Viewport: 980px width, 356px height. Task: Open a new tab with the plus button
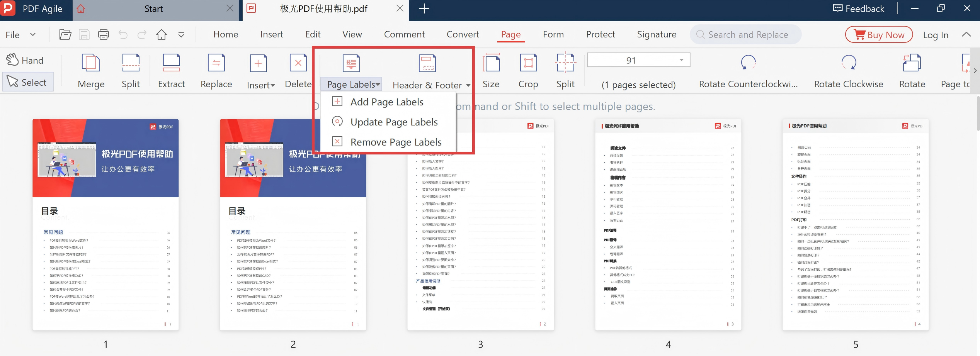point(424,8)
